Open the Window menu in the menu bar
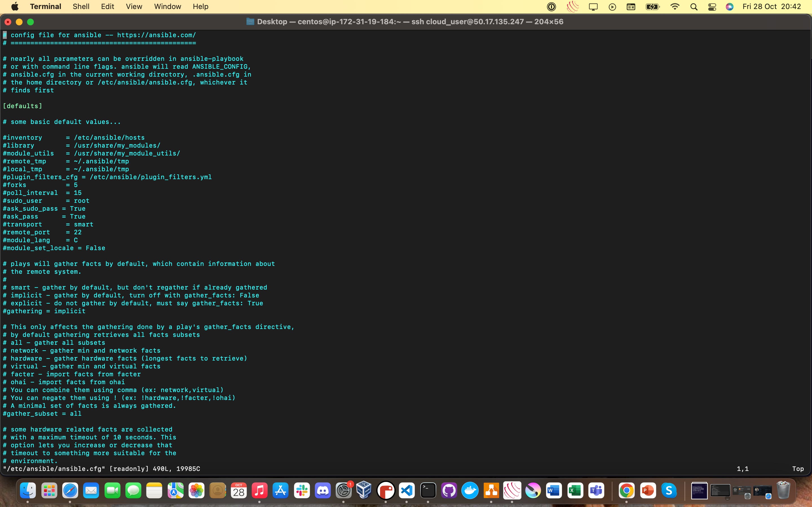 (x=167, y=6)
